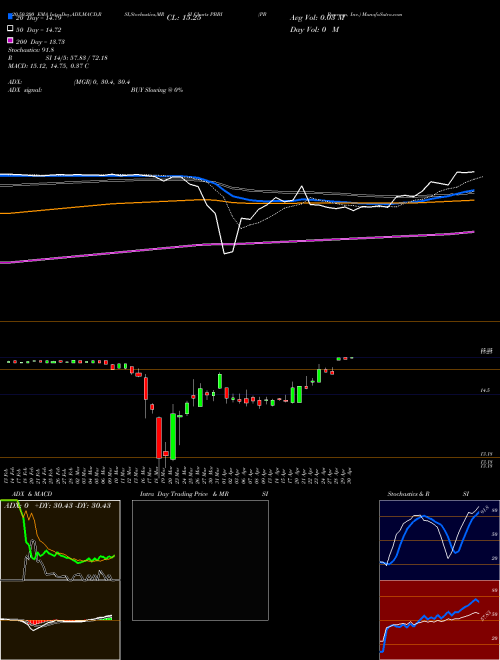Click the 'ADX:' label in header

click(x=15, y=82)
